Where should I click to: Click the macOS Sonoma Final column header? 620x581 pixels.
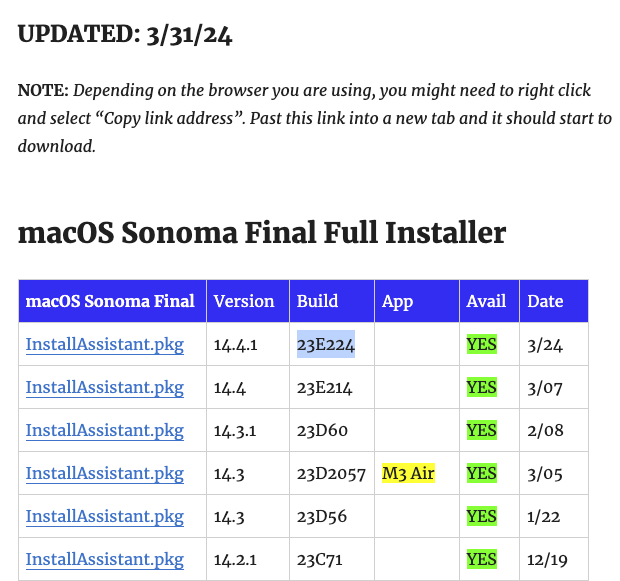pos(111,301)
